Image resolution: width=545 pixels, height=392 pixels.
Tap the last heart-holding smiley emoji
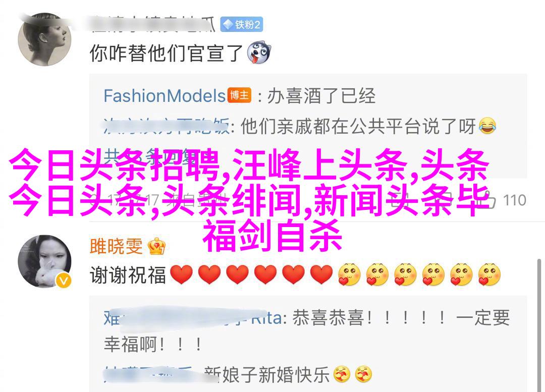pyautogui.click(x=489, y=274)
